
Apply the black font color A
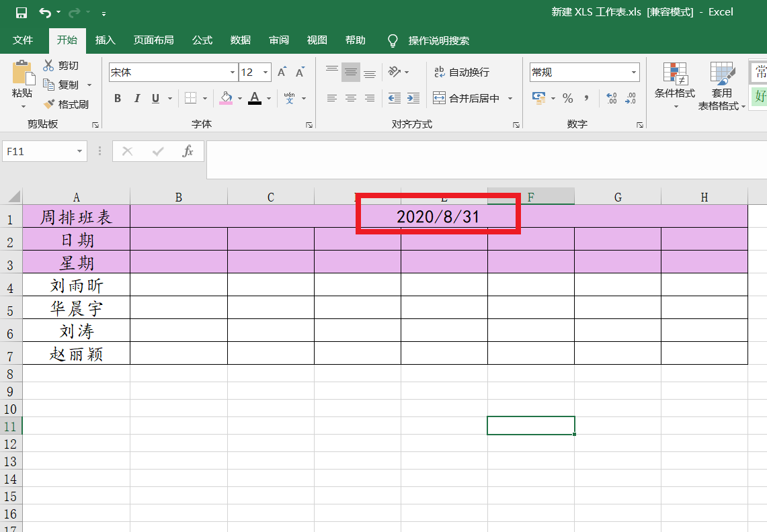[255, 98]
